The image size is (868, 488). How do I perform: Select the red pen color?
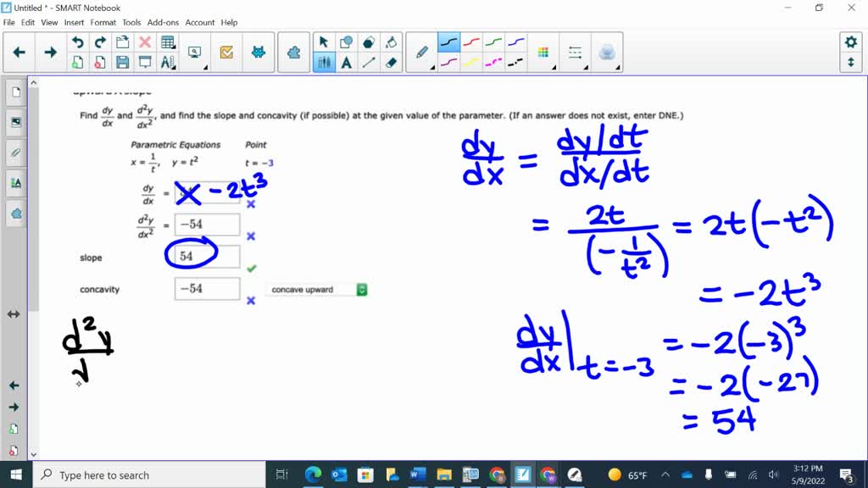point(471,41)
